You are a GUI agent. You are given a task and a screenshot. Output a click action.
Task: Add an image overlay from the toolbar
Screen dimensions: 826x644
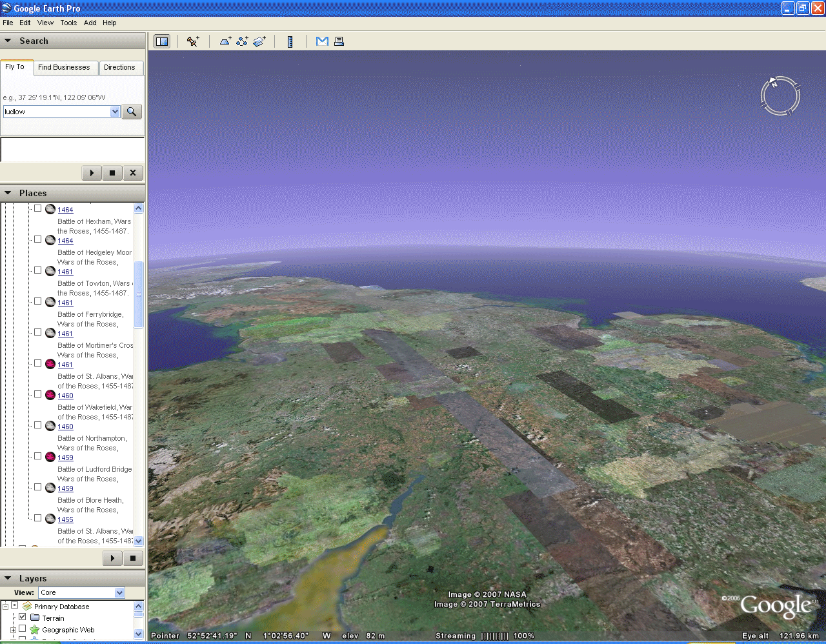coord(259,41)
